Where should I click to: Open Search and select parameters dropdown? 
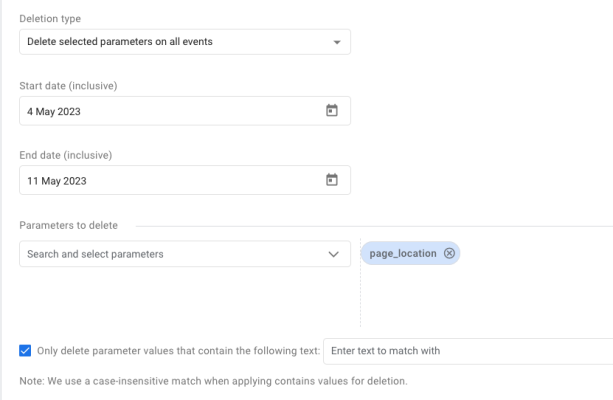[170, 254]
